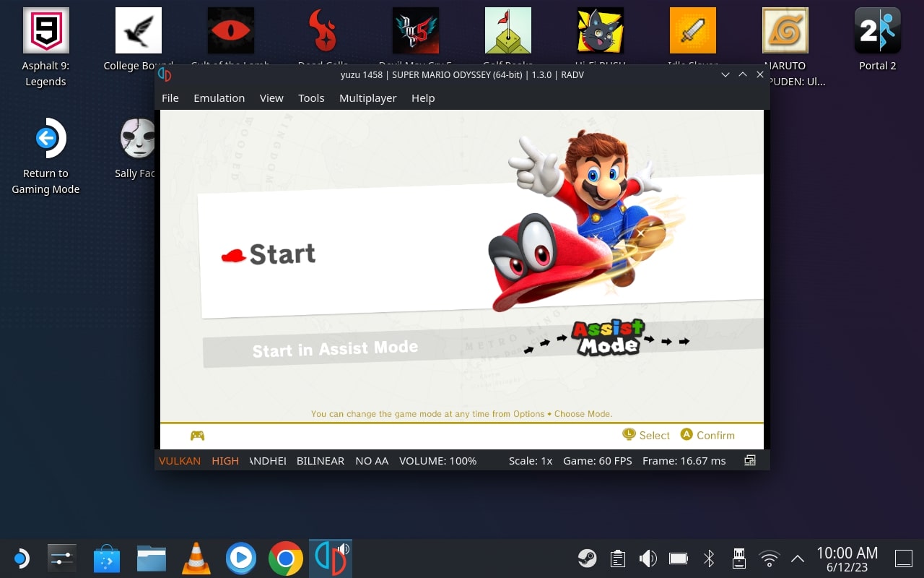The image size is (924, 578).
Task: Open System Settings from taskbar
Action: pos(61,558)
